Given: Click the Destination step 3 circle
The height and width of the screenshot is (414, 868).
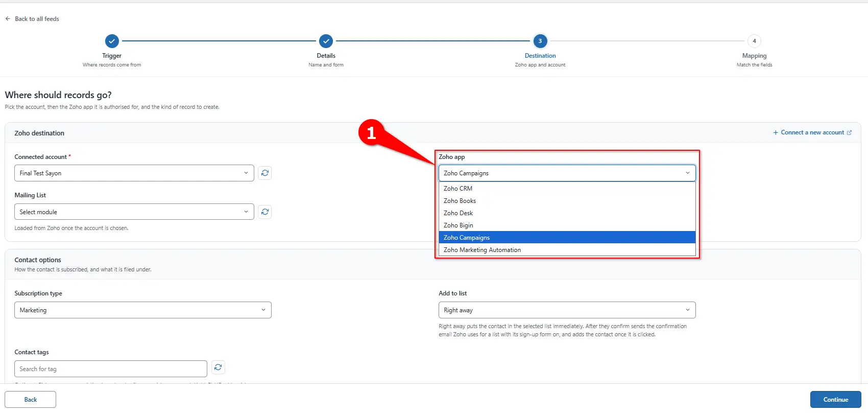Looking at the screenshot, I should pyautogui.click(x=540, y=41).
